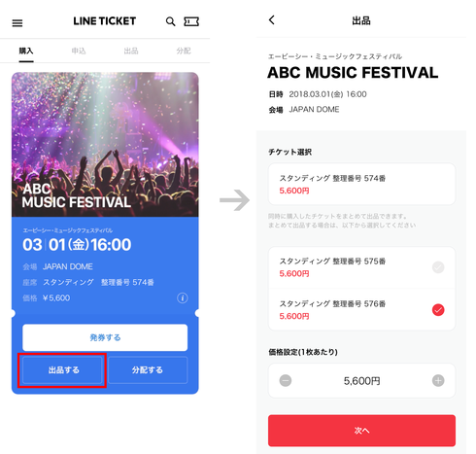
Task: Uncheck the 576番 standing ticket
Action: 438,310
